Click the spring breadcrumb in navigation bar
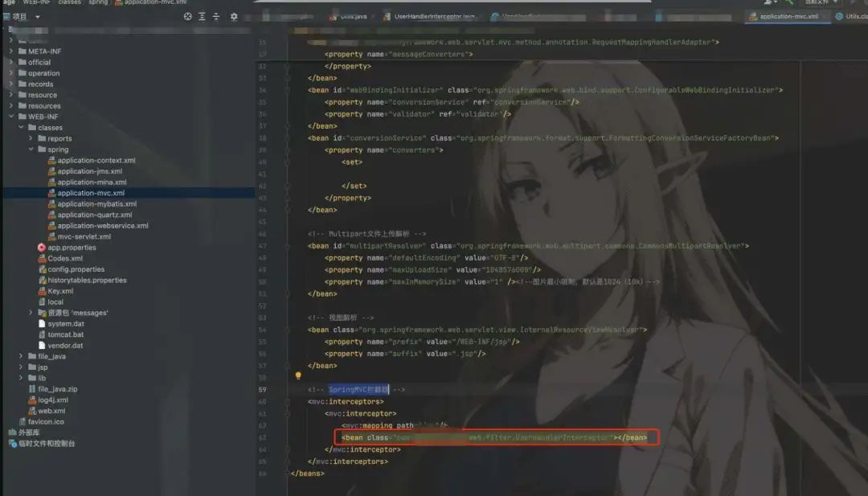The width and height of the screenshot is (868, 496). [99, 2]
